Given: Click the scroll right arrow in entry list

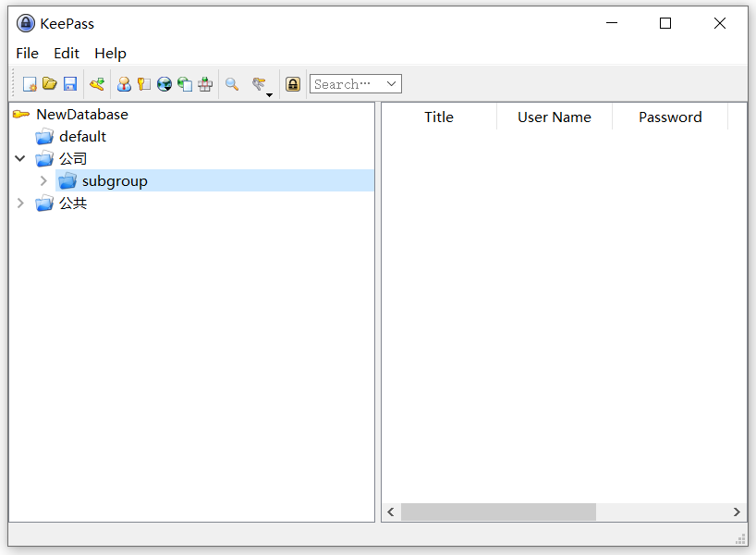Looking at the screenshot, I should [737, 512].
